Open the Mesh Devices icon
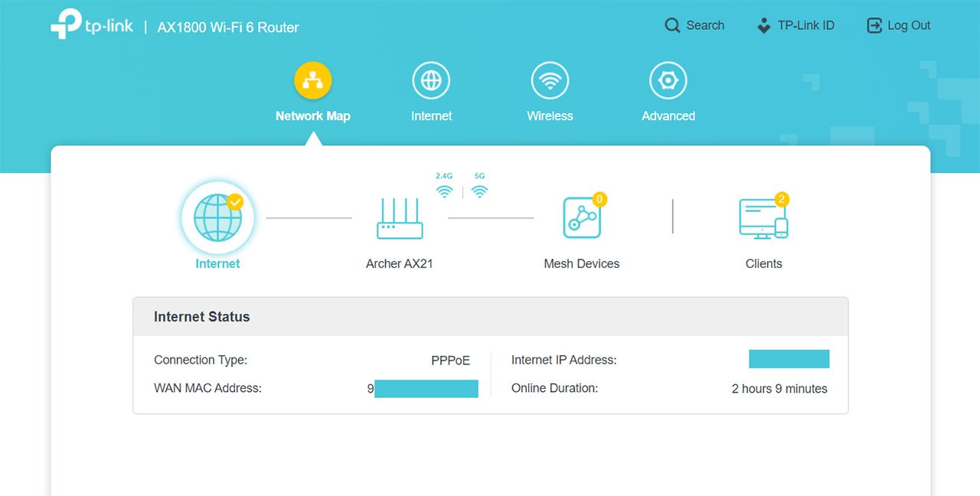 [x=582, y=219]
